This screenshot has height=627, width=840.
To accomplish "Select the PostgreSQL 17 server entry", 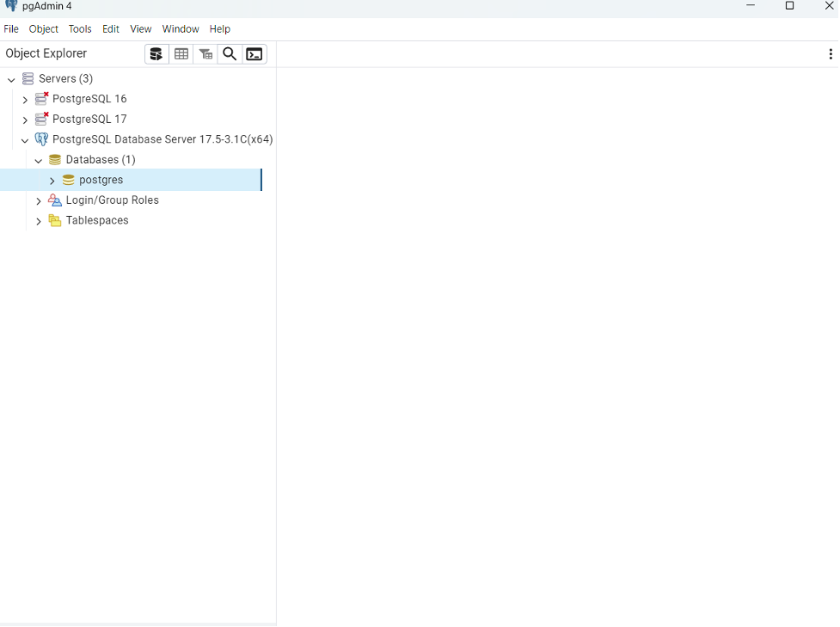I will pyautogui.click(x=89, y=120).
